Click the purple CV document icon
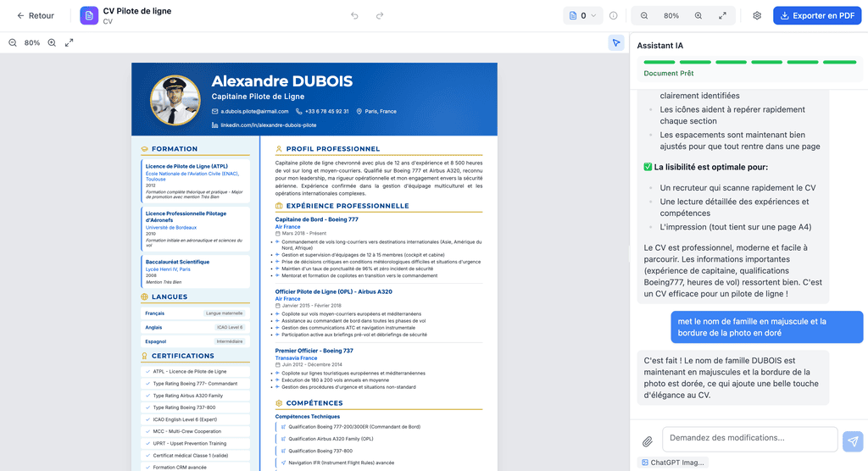Viewport: 868px width, 471px height. click(89, 15)
